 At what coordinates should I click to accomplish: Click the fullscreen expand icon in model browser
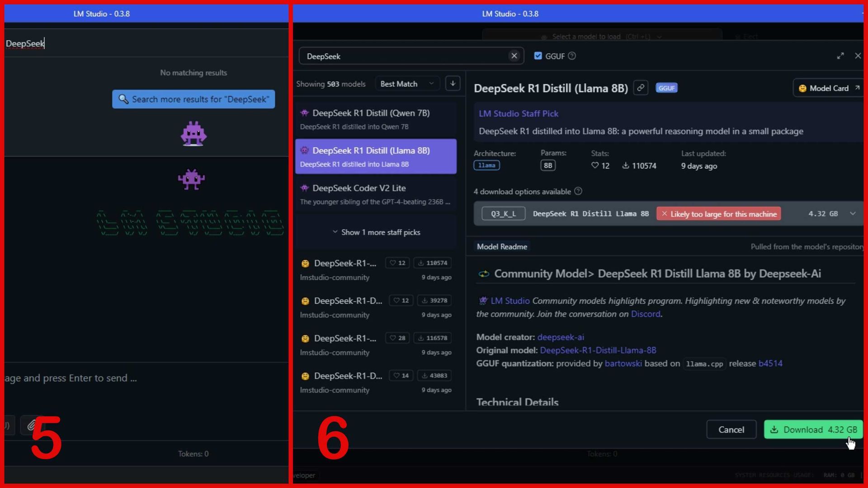coord(841,56)
